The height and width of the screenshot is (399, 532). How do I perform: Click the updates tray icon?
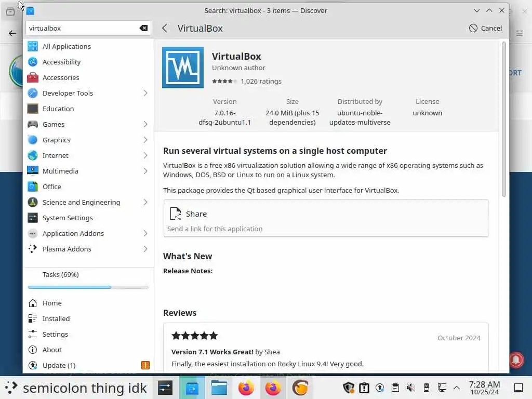[x=380, y=388]
